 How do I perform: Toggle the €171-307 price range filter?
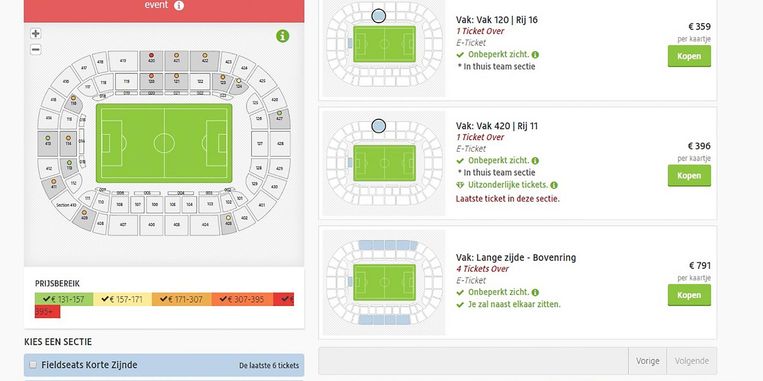(182, 299)
